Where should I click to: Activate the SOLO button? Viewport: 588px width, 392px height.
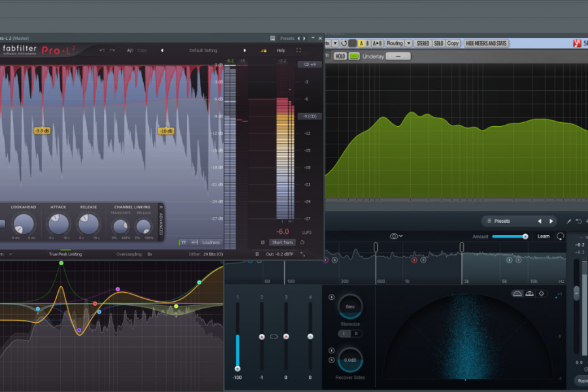pos(438,43)
